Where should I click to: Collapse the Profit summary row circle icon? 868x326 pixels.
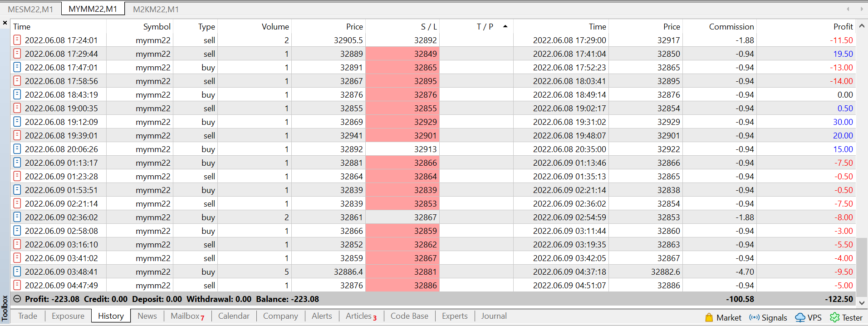17,299
